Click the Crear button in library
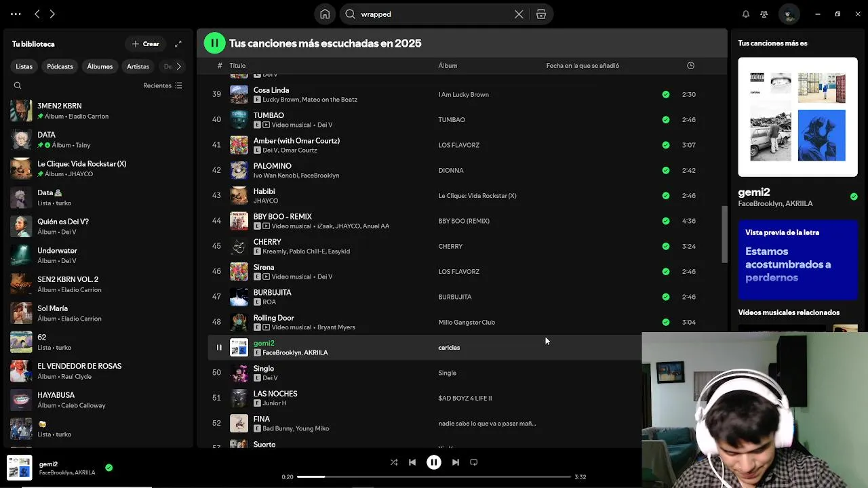 click(x=145, y=44)
